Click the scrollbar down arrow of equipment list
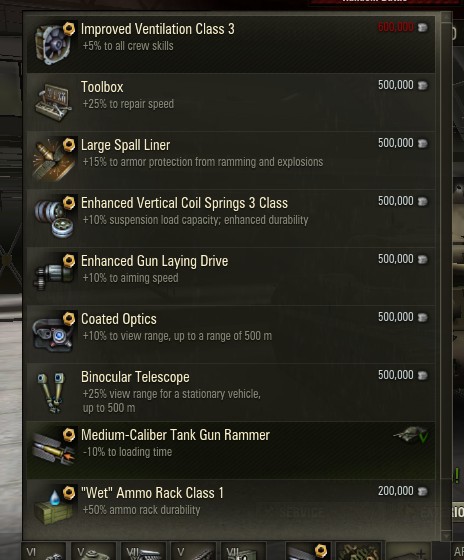The height and width of the screenshot is (560, 464). (x=446, y=536)
